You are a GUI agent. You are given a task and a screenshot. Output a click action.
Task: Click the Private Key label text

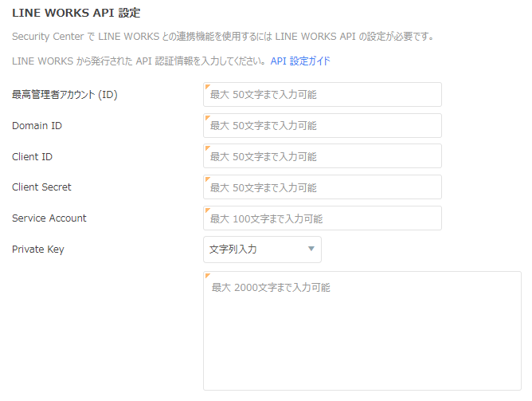coord(37,250)
